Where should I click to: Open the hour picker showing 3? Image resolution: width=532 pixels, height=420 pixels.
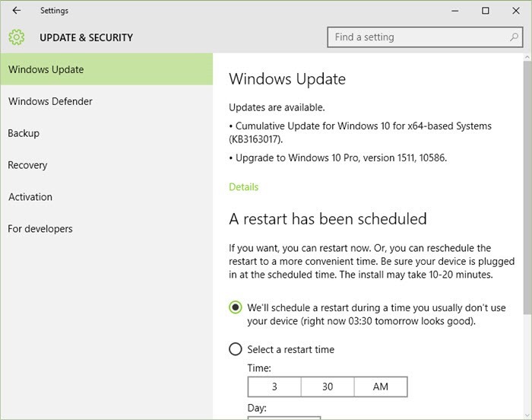click(x=274, y=387)
